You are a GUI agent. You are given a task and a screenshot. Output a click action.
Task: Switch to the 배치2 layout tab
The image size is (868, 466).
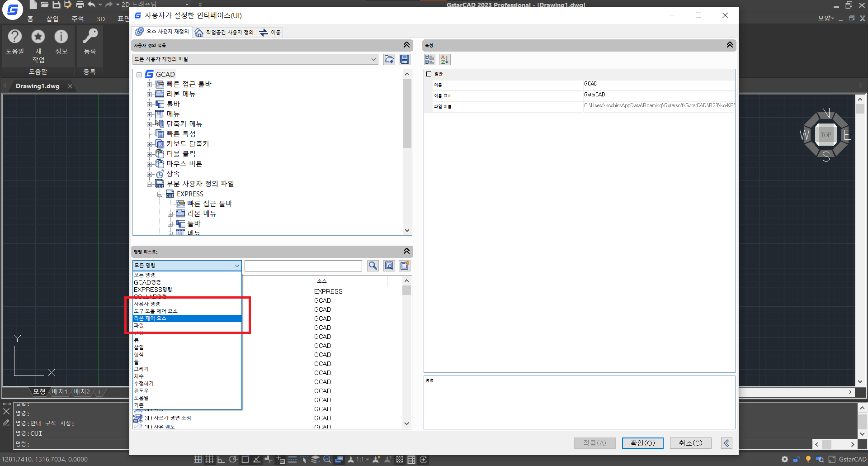pyautogui.click(x=82, y=392)
